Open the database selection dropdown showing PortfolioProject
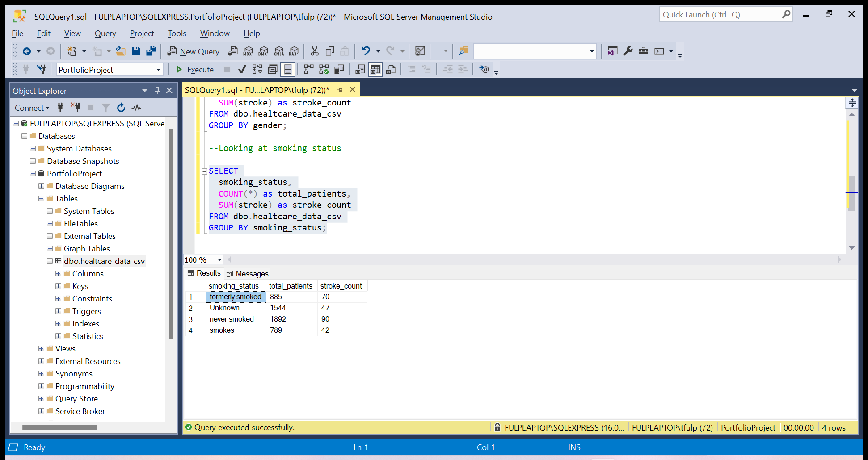The width and height of the screenshot is (868, 460). pos(158,69)
